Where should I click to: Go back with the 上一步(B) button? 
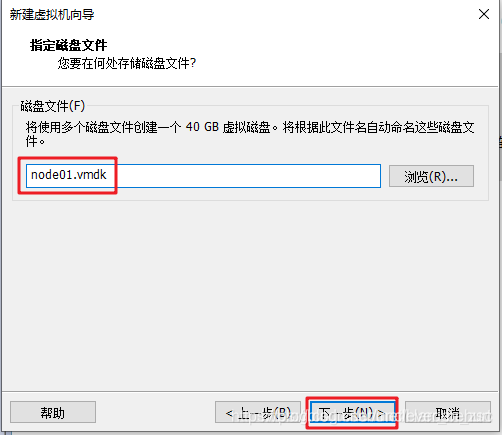tap(258, 412)
